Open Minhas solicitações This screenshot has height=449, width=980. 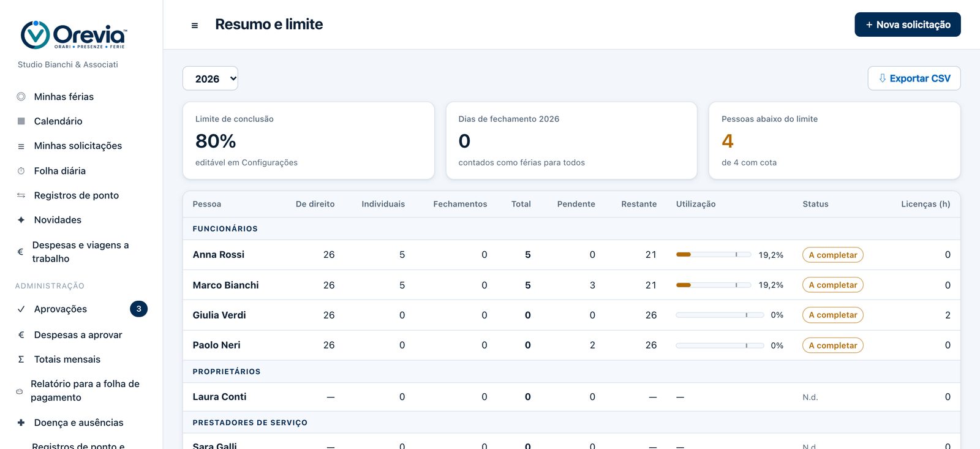tap(78, 146)
